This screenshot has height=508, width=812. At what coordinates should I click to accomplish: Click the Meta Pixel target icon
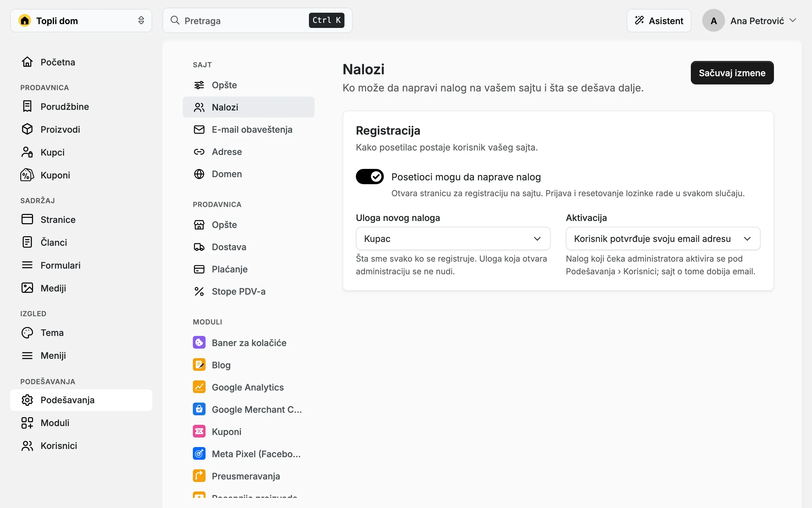pyautogui.click(x=199, y=453)
